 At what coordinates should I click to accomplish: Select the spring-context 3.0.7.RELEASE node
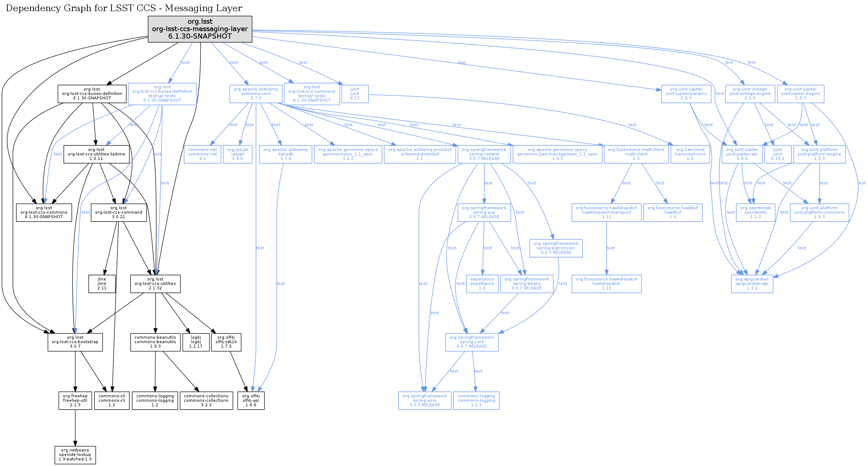click(x=484, y=154)
